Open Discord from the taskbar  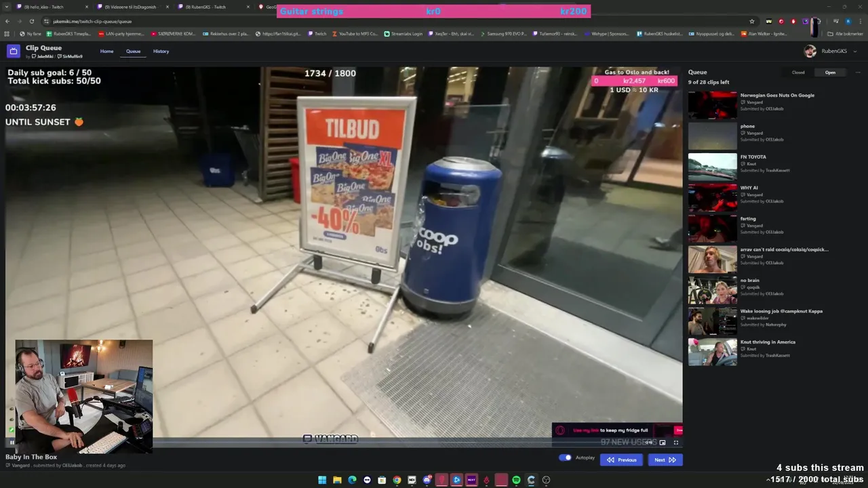(x=427, y=480)
